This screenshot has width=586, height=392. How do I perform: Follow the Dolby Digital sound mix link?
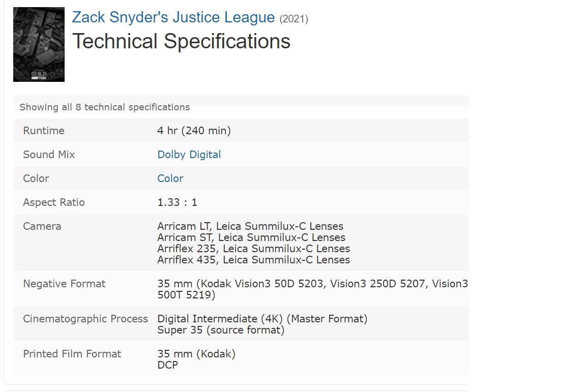coord(189,155)
